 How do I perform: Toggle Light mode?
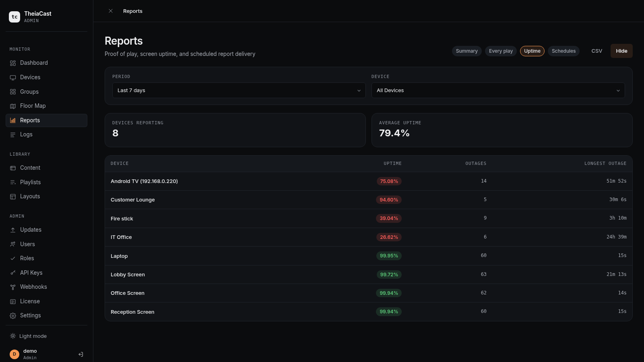28,336
